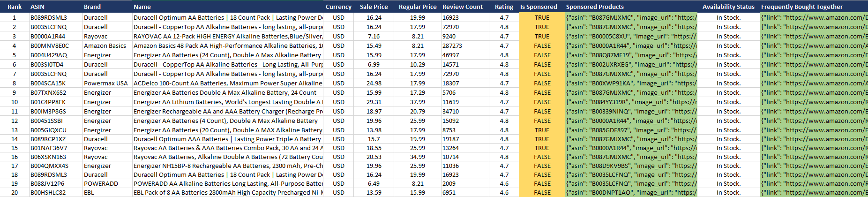The width and height of the screenshot is (868, 197).
Task: Click the review count 2009 cell
Action: (464, 183)
